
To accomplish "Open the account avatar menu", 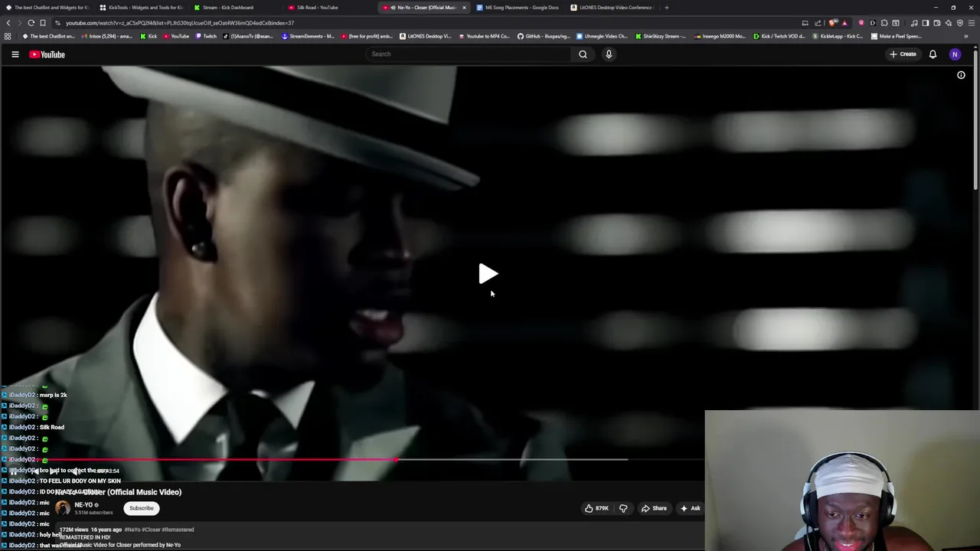I will 955,54.
